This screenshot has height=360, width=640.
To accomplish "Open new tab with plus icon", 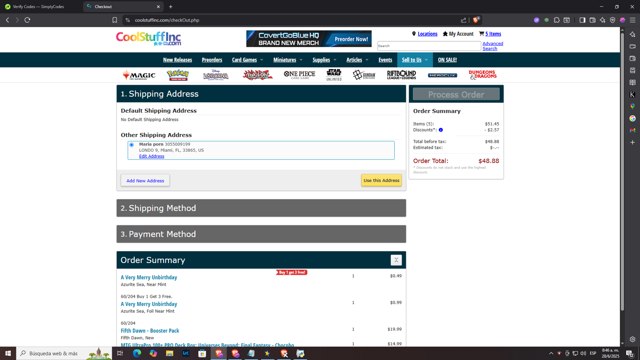I will 171,7.
